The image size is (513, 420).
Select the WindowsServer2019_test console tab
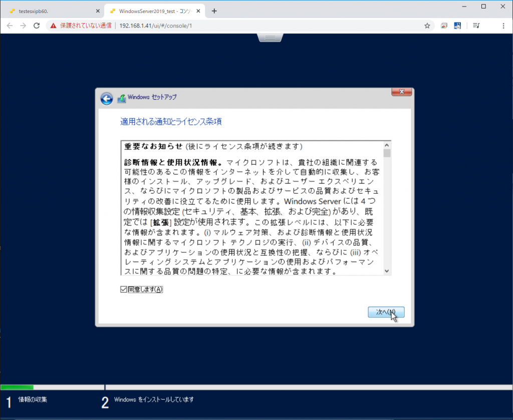155,11
